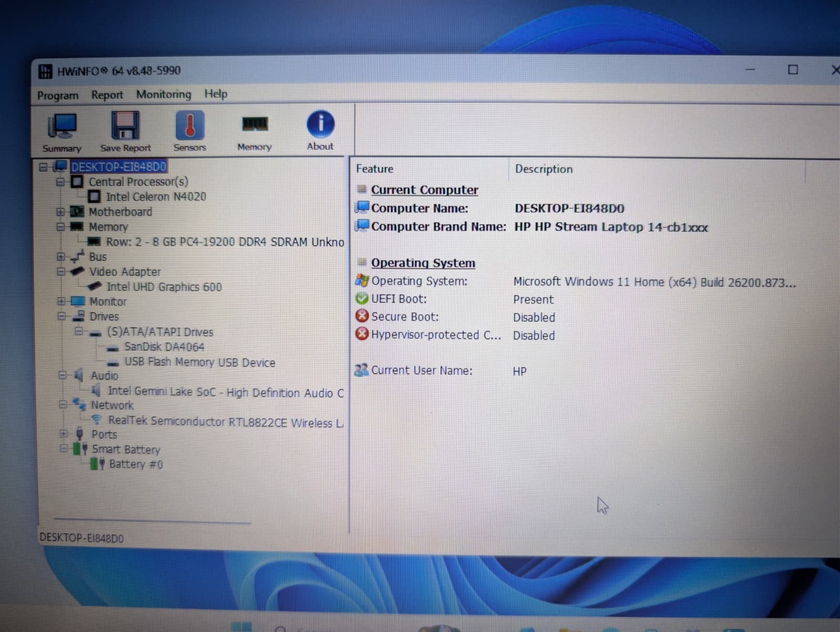Select the Drives tree item
Screen dimensions: 840x632
[x=104, y=317]
